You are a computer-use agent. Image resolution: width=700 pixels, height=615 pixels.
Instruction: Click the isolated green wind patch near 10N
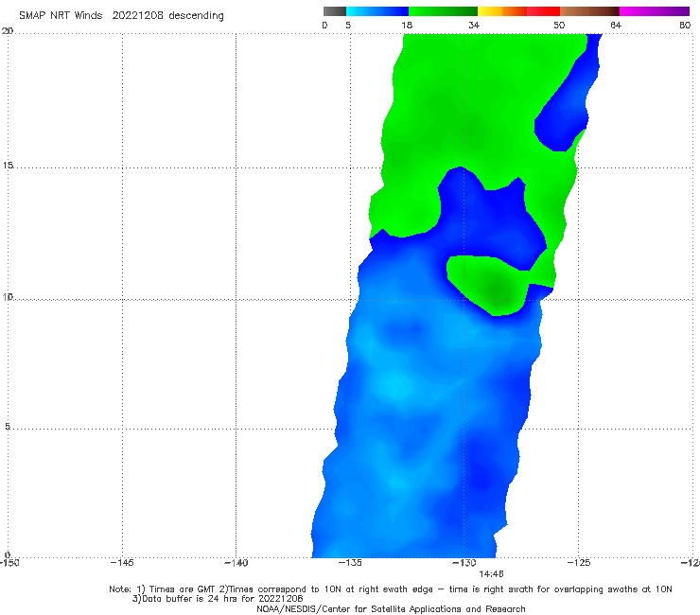[489, 285]
